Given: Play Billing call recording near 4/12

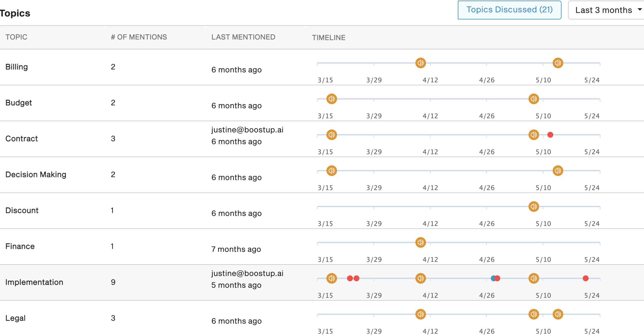Looking at the screenshot, I should tap(420, 63).
